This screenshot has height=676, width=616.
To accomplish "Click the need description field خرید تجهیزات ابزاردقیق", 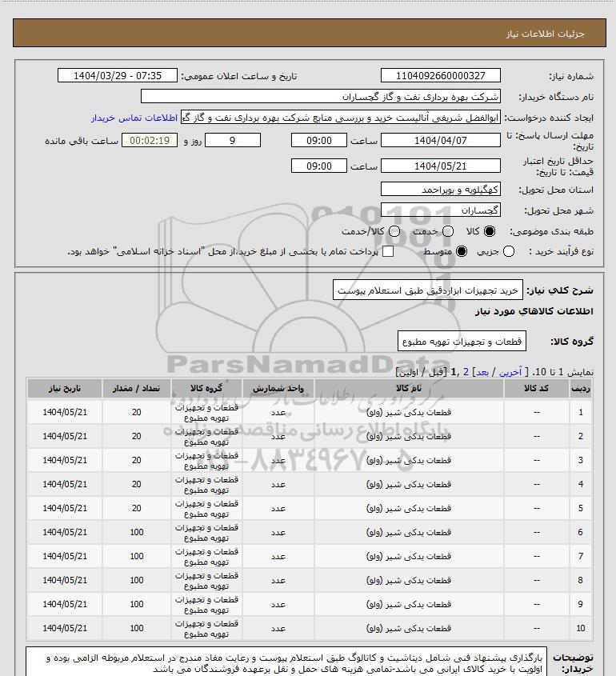I will pos(428,290).
